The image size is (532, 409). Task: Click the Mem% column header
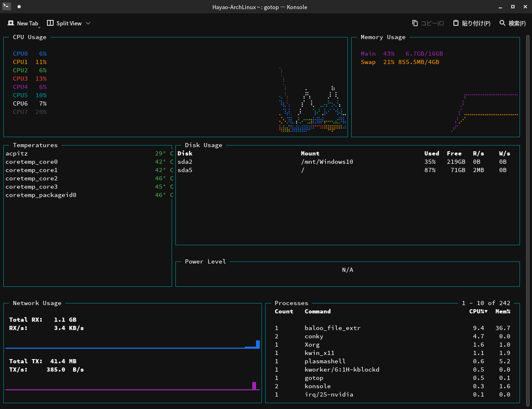(503, 311)
